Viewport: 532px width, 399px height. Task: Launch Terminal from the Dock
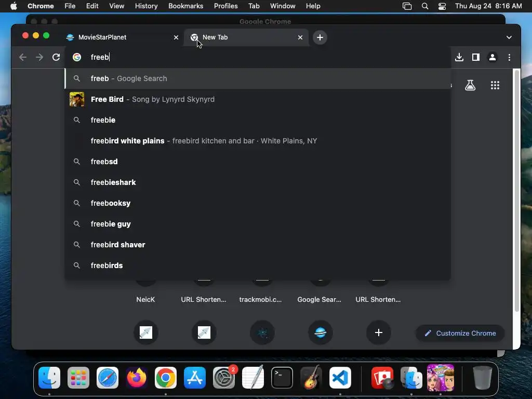(x=282, y=378)
